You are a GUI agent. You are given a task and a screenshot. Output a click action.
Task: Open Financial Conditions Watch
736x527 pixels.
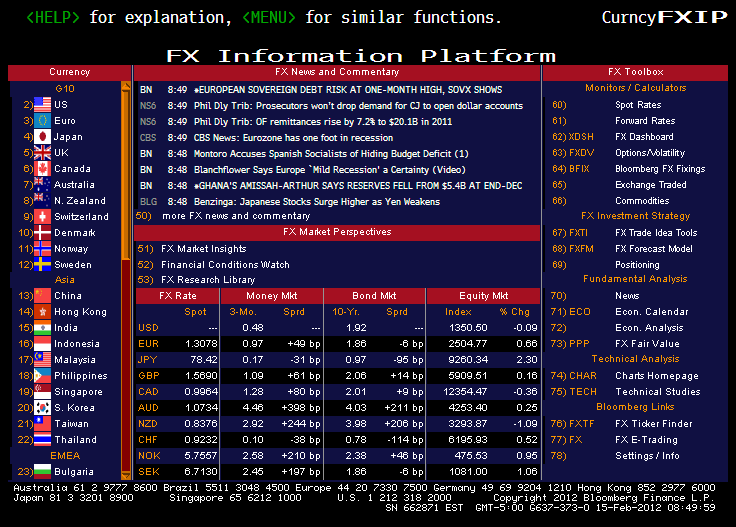click(225, 265)
